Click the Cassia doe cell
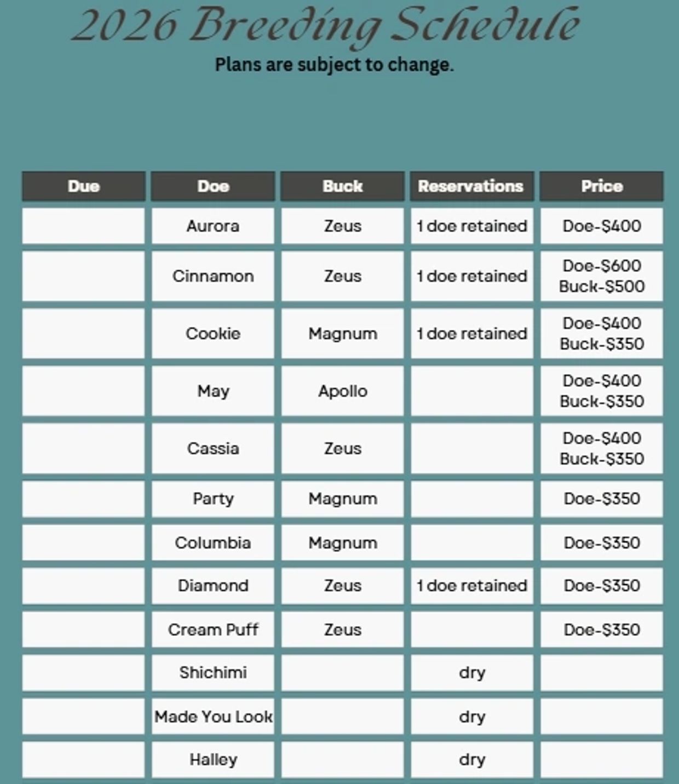This screenshot has width=679, height=784. pyautogui.click(x=213, y=449)
